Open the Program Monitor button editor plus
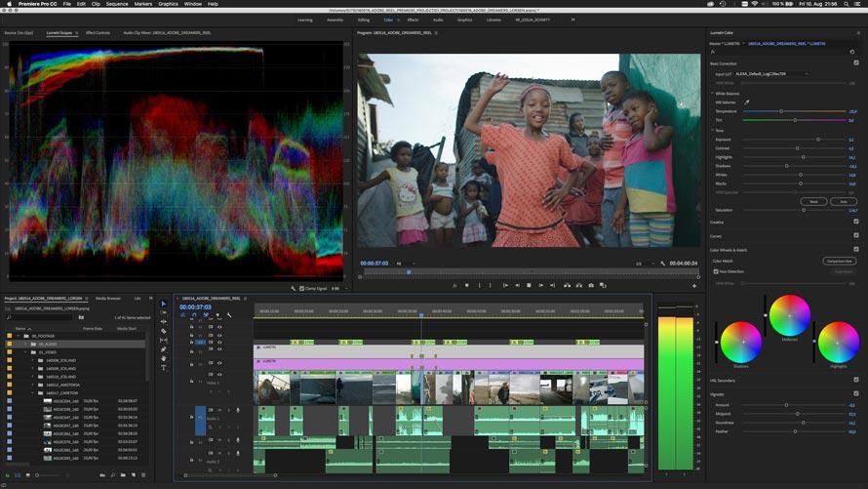Image resolution: width=868 pixels, height=489 pixels. [x=694, y=286]
